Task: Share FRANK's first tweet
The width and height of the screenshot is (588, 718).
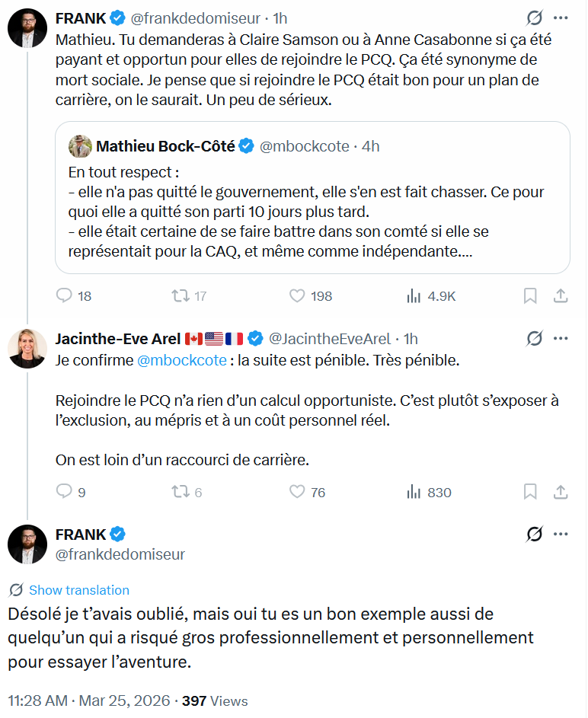Action: click(x=560, y=295)
